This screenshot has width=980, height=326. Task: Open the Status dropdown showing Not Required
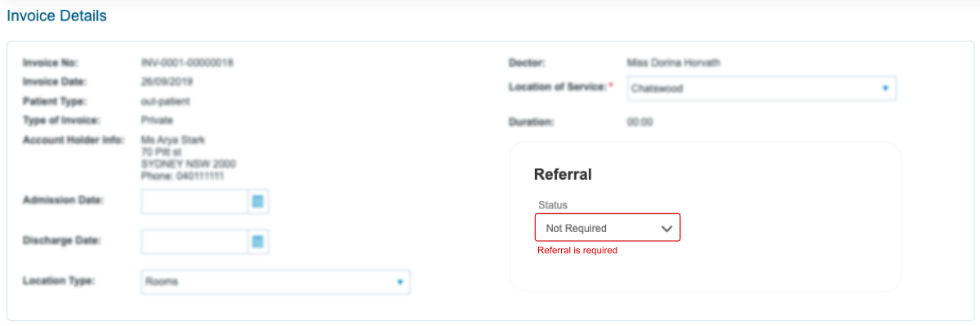[x=608, y=228]
